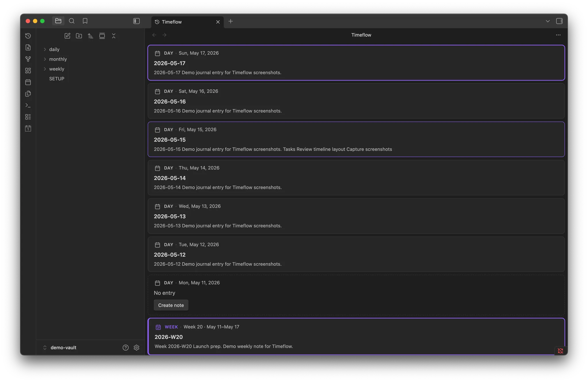Create a new note icon
588x382 pixels.
tap(67, 36)
